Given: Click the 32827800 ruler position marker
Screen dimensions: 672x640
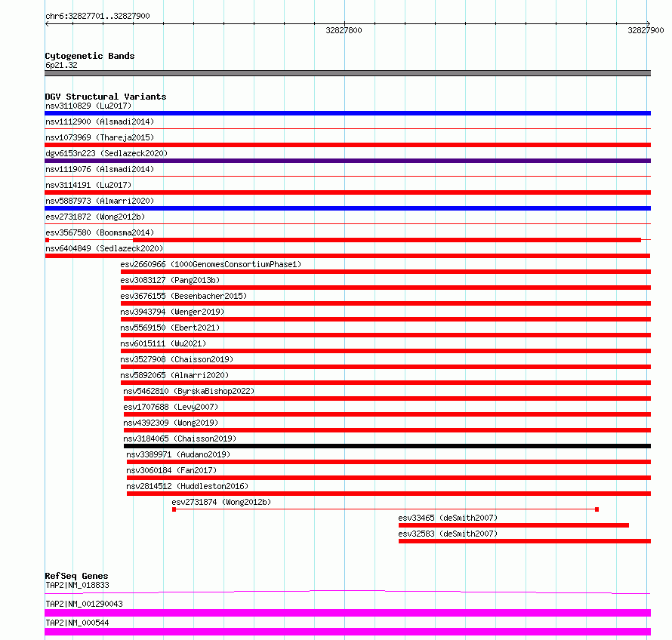Looking at the screenshot, I should (344, 30).
